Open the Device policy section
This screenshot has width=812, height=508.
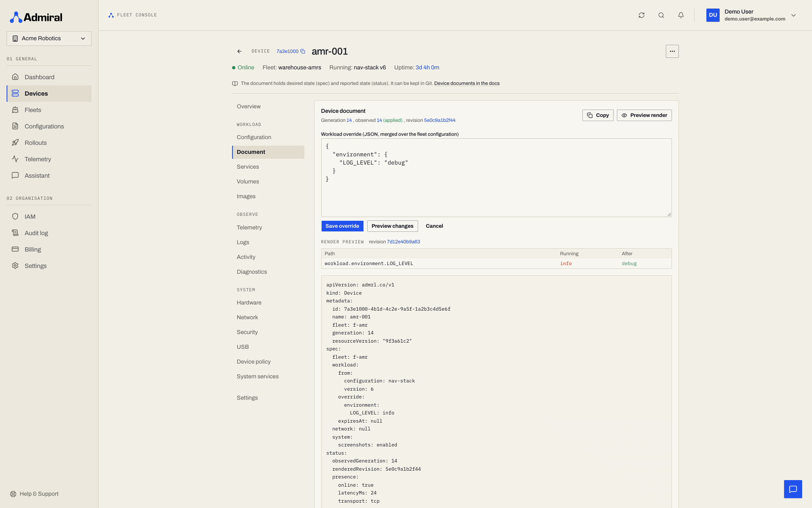[x=268, y=362]
